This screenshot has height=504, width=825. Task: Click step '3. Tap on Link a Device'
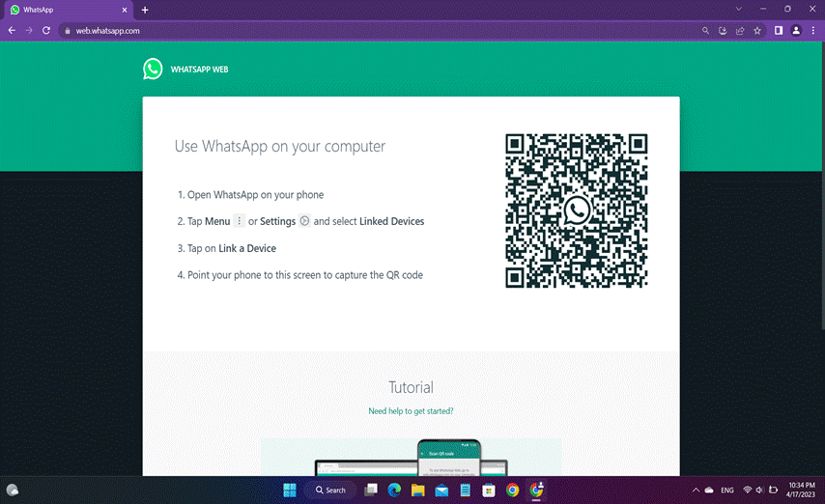click(x=227, y=248)
